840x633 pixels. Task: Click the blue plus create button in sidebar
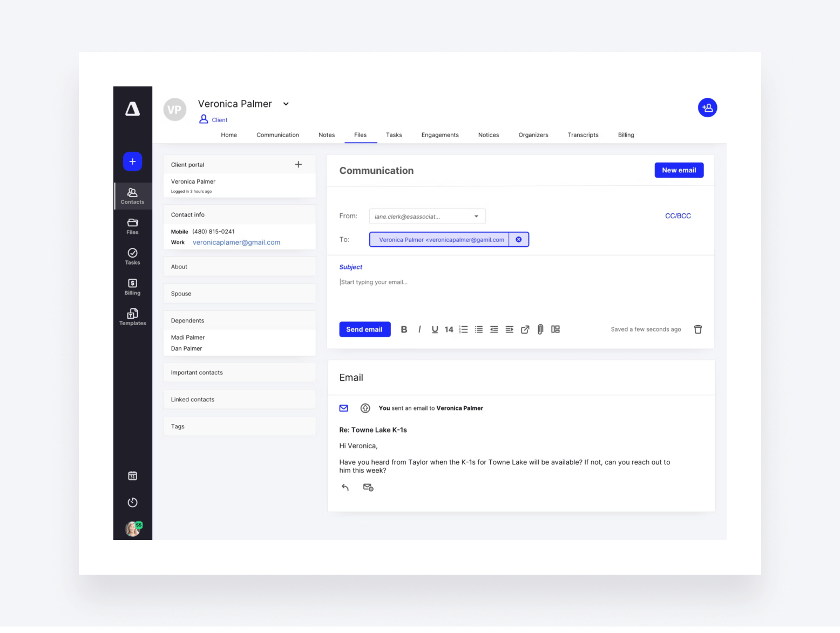(x=132, y=161)
